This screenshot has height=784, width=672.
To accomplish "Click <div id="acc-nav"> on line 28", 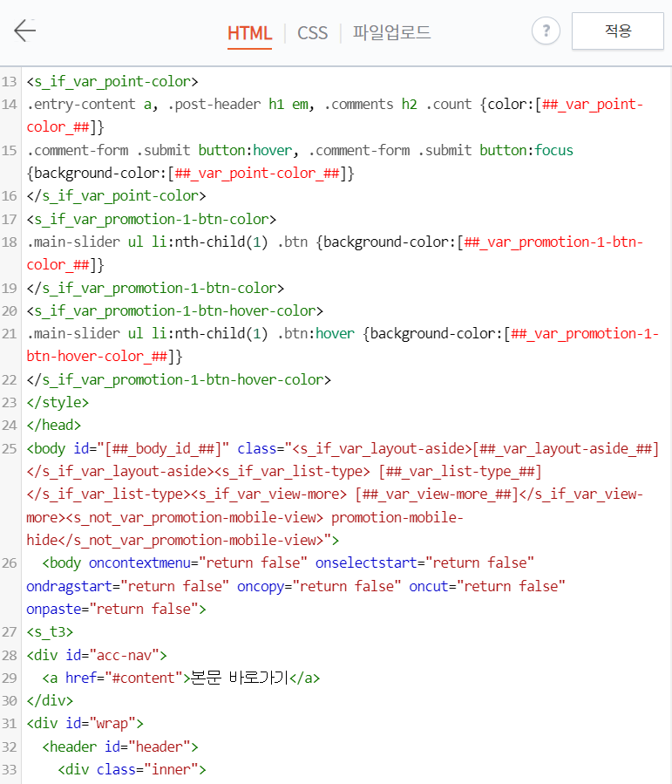I will (x=97, y=655).
